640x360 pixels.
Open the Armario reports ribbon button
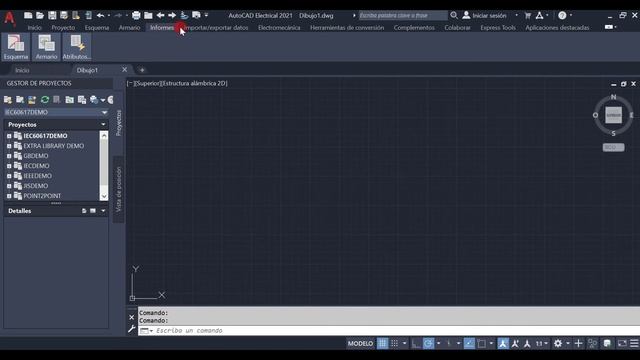[x=46, y=47]
